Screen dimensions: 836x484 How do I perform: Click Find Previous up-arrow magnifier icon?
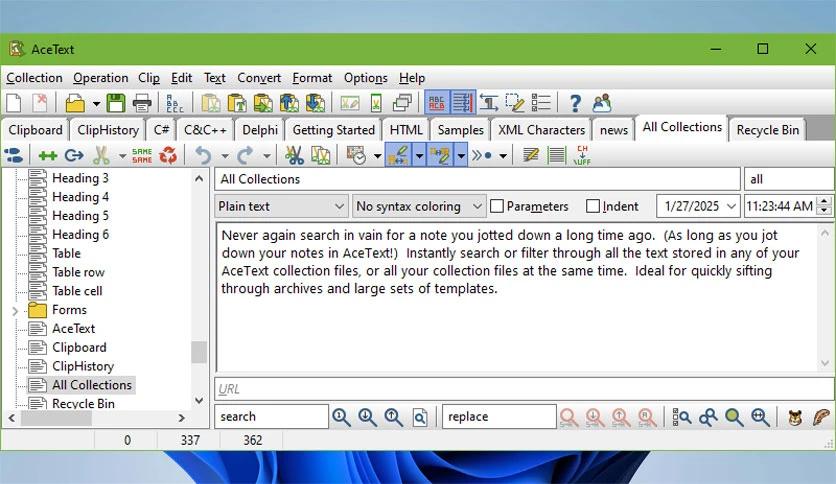point(393,417)
